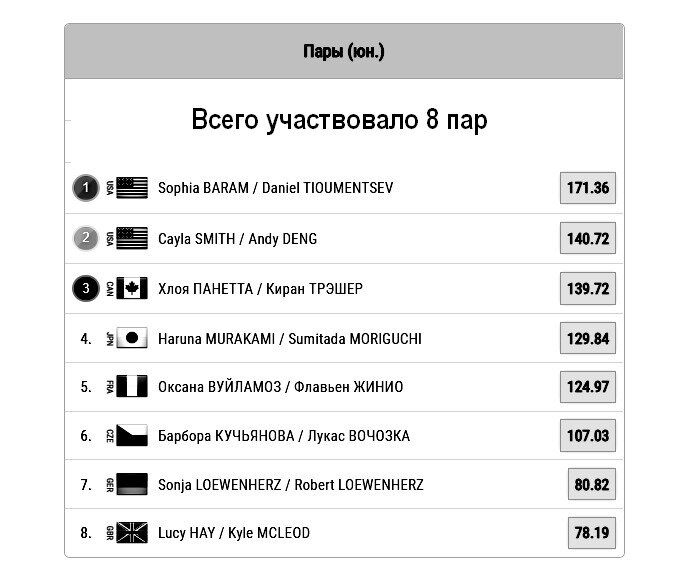This screenshot has width=684, height=577.
Task: Click the 171.36 score box
Action: click(588, 188)
